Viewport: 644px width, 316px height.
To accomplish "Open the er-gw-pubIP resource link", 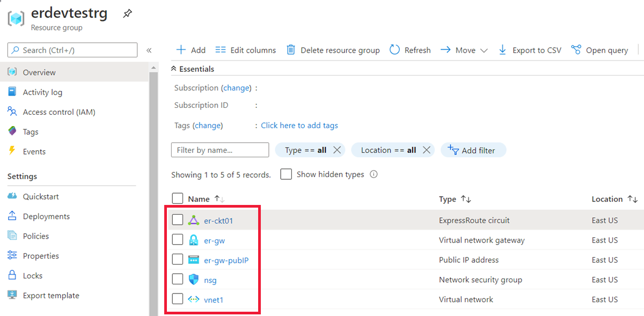I will [x=226, y=260].
